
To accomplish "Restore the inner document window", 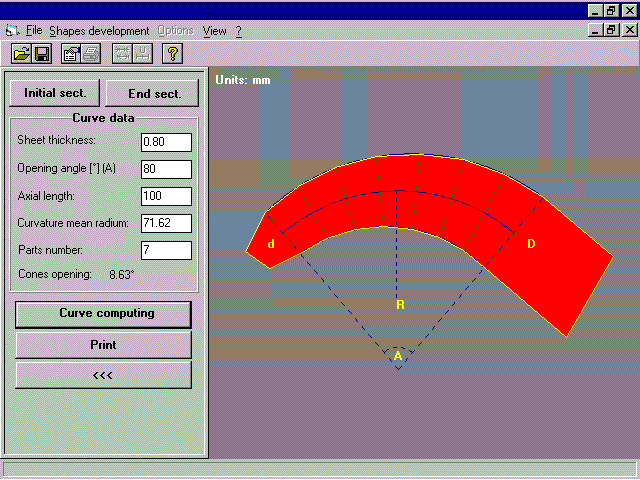I will tap(611, 30).
